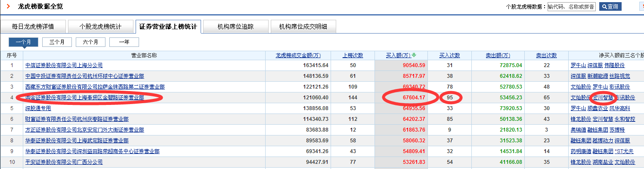
Task: Open 西藏东方财富证券拉萨金珠西路第二营业部 link
Action: pyautogui.click(x=95, y=87)
